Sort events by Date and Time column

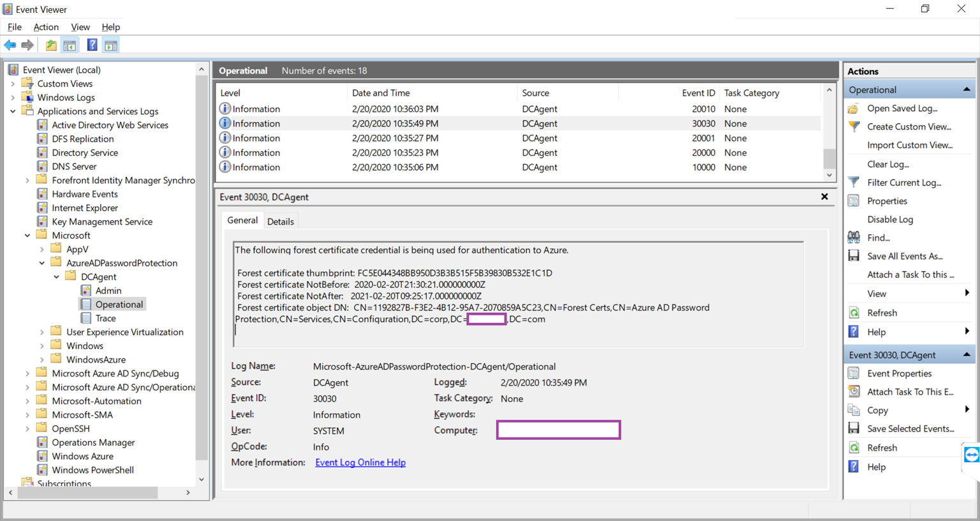pos(432,93)
